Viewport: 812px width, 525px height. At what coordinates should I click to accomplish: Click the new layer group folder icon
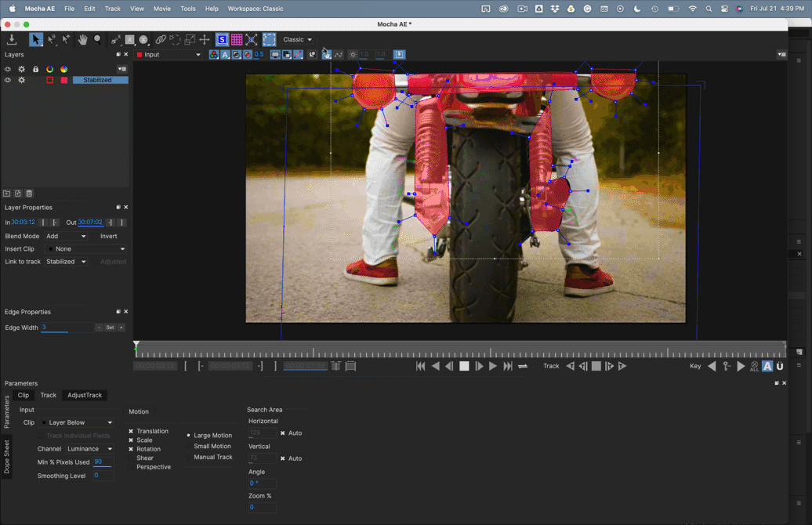(x=7, y=193)
